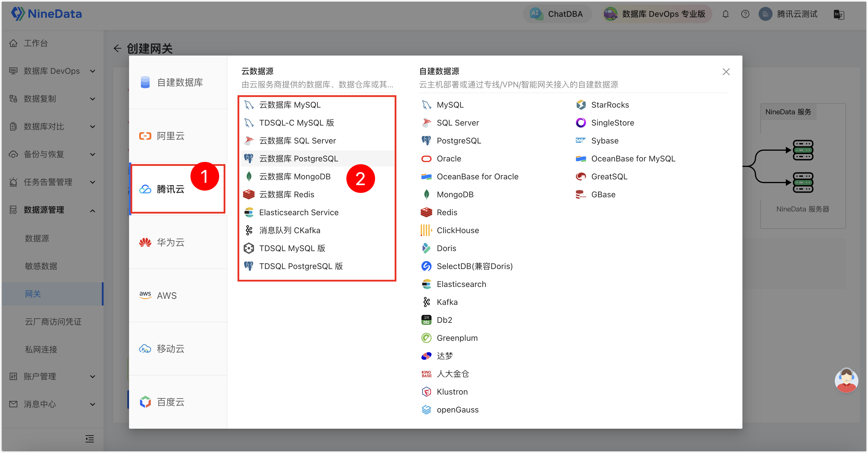Click the 人大金仓 KingBase icon
This screenshot has height=453, width=868.
point(426,374)
